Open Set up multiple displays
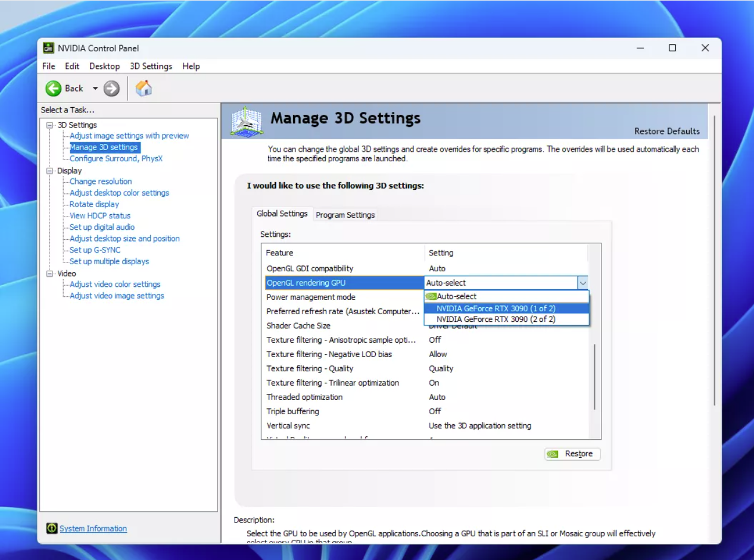The height and width of the screenshot is (560, 754). (109, 261)
